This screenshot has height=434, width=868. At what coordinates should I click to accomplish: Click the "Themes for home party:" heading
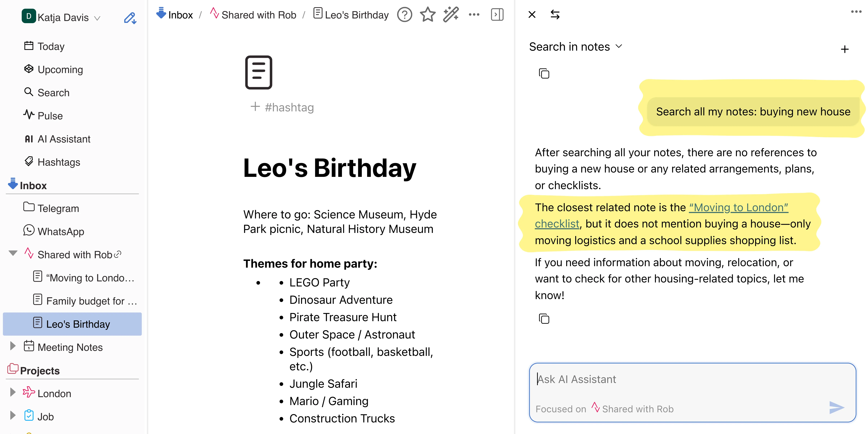point(310,263)
